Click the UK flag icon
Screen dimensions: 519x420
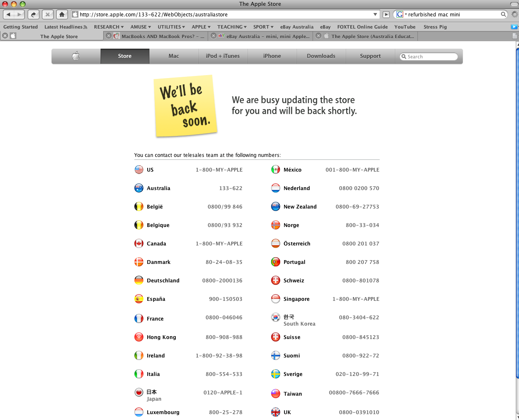click(276, 412)
